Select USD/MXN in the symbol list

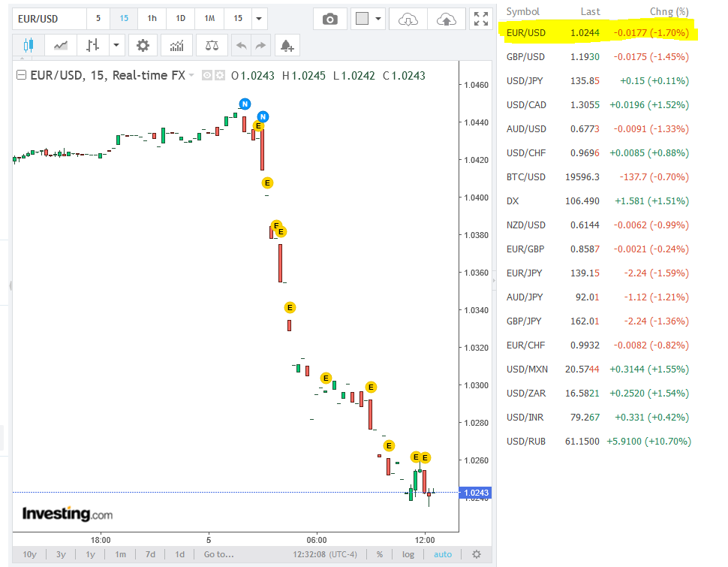pyautogui.click(x=597, y=369)
